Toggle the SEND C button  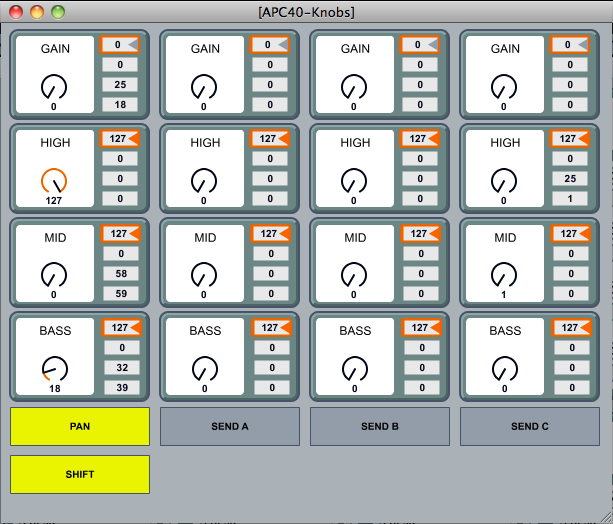tap(530, 426)
